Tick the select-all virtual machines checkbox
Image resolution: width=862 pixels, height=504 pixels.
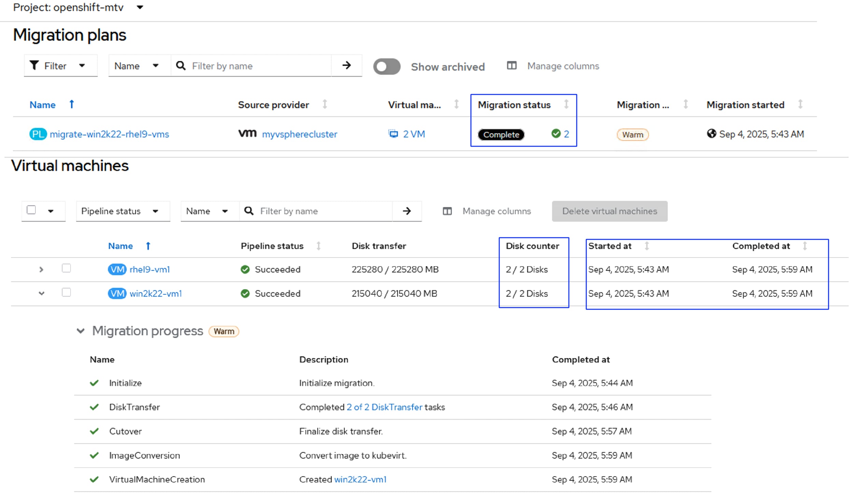coord(31,210)
